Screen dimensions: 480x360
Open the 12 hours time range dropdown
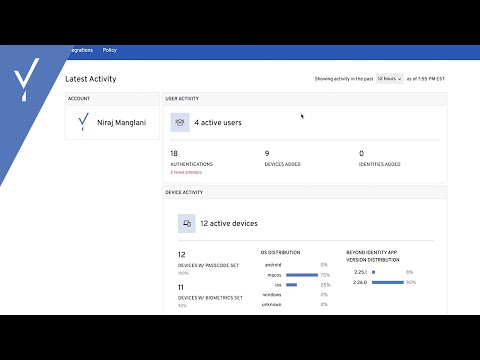pyautogui.click(x=389, y=79)
